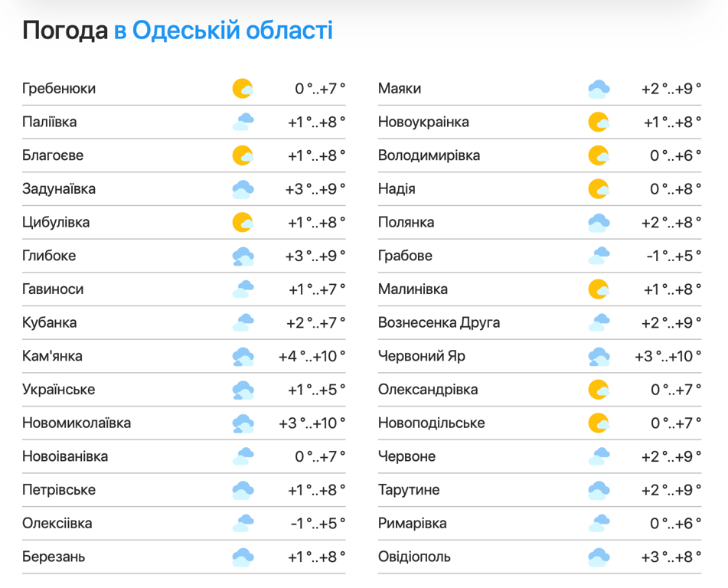The image size is (728, 588).
Task: Go to the Тарутине weather page
Action: pyautogui.click(x=409, y=490)
